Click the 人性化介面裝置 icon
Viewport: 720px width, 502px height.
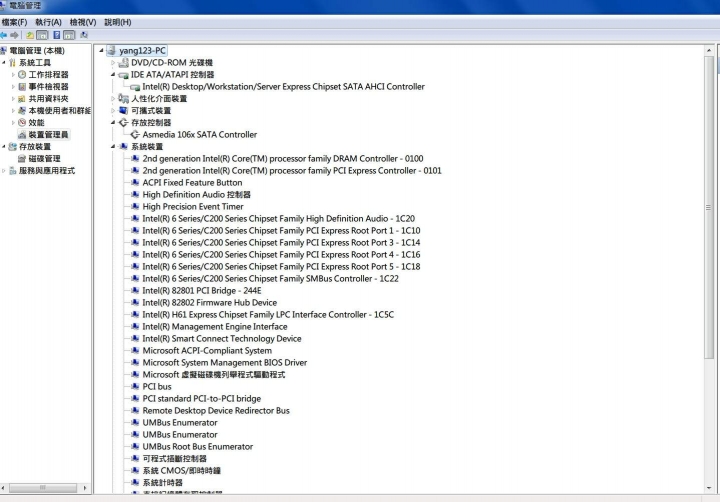(x=123, y=98)
